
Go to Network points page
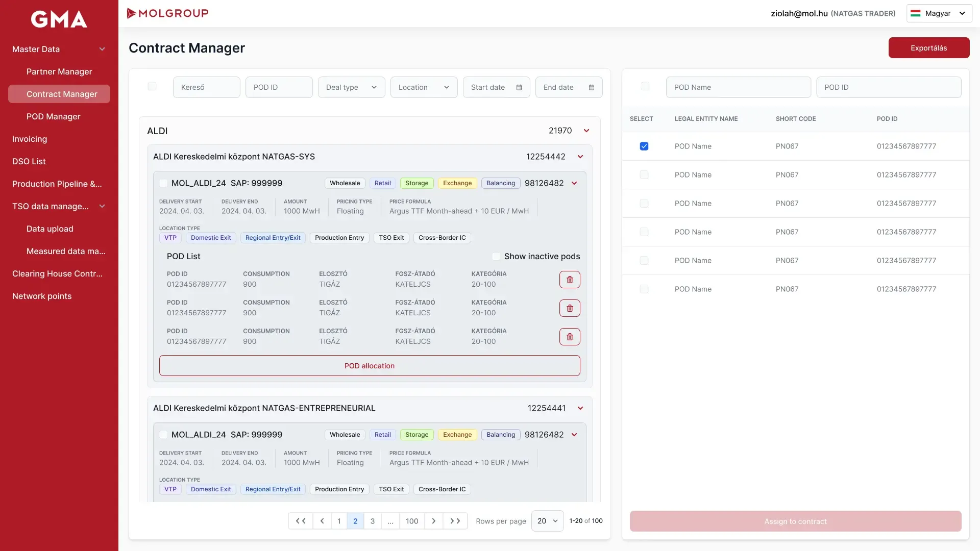pyautogui.click(x=42, y=296)
